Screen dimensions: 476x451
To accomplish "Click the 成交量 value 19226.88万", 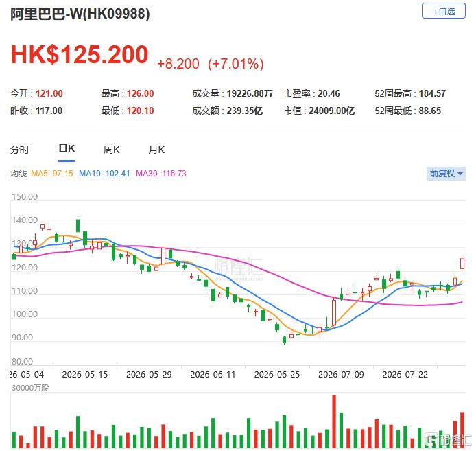I will coord(249,93).
